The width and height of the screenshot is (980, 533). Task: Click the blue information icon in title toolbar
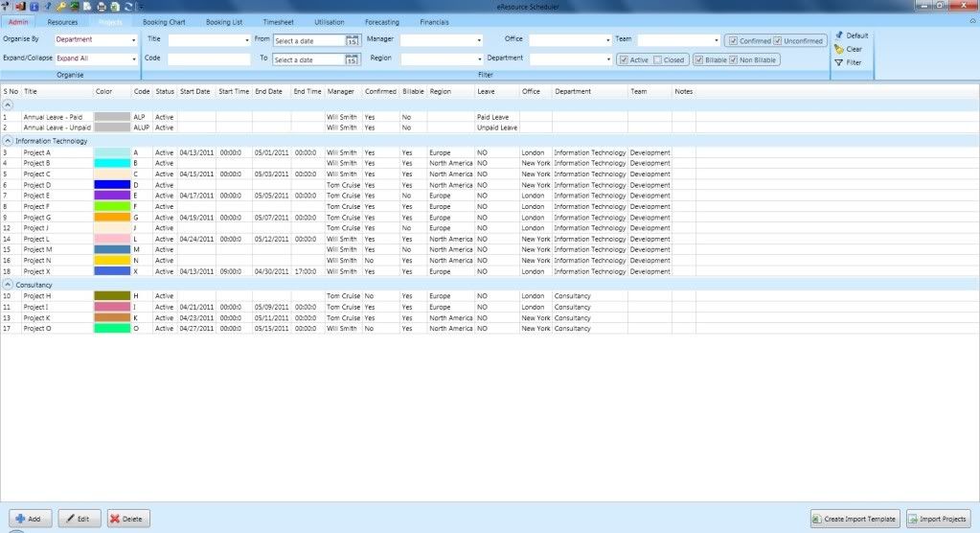pos(34,7)
